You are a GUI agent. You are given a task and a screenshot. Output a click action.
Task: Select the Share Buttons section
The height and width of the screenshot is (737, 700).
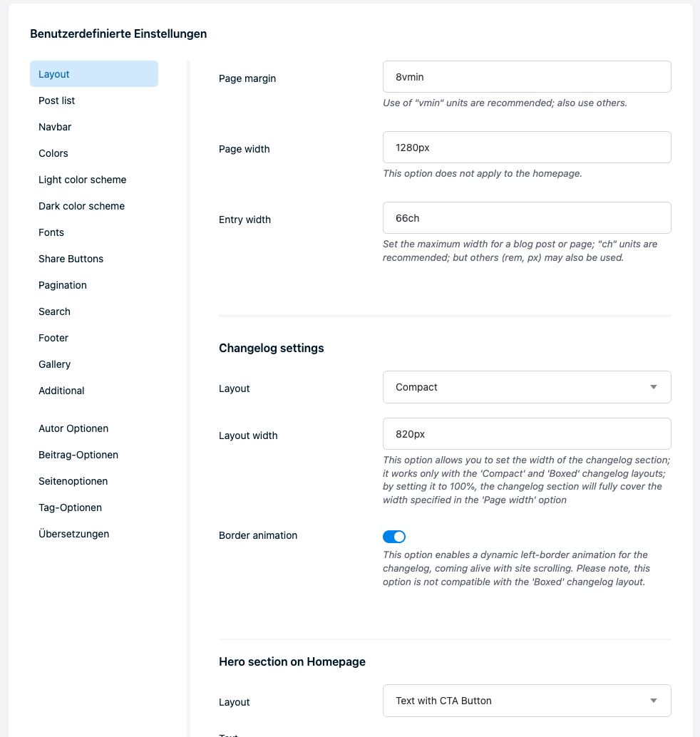point(71,259)
